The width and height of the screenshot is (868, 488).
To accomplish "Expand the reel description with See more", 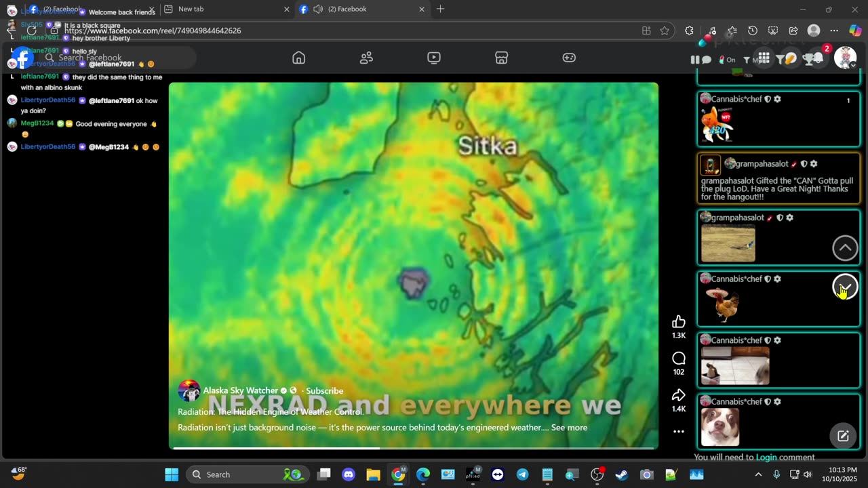I will 569,428.
